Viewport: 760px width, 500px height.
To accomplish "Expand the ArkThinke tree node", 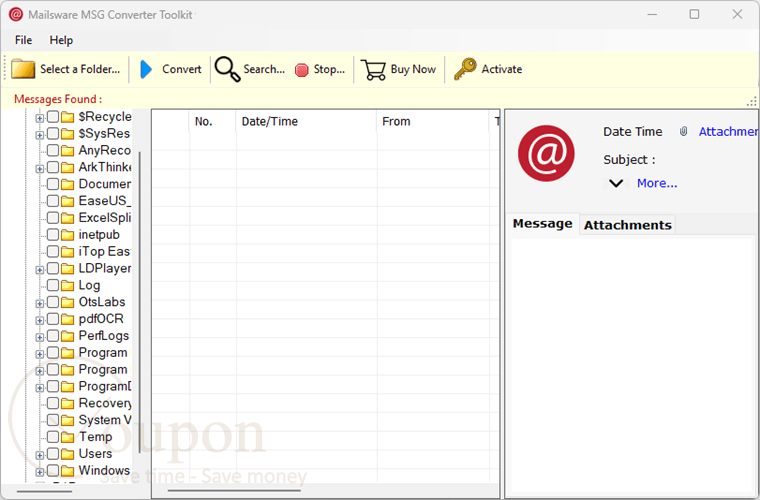I will tap(40, 169).
